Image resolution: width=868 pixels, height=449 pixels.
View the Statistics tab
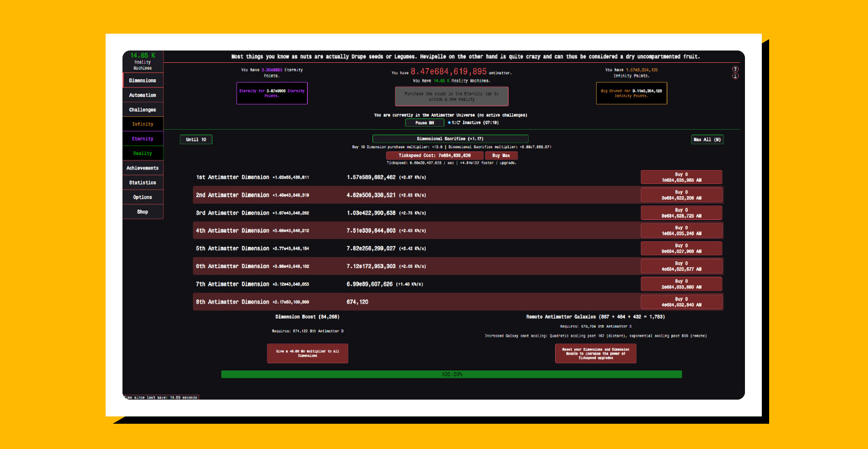pyautogui.click(x=143, y=182)
